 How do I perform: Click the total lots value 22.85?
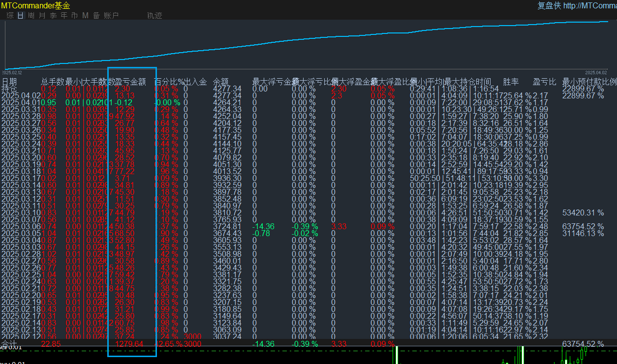point(51,344)
